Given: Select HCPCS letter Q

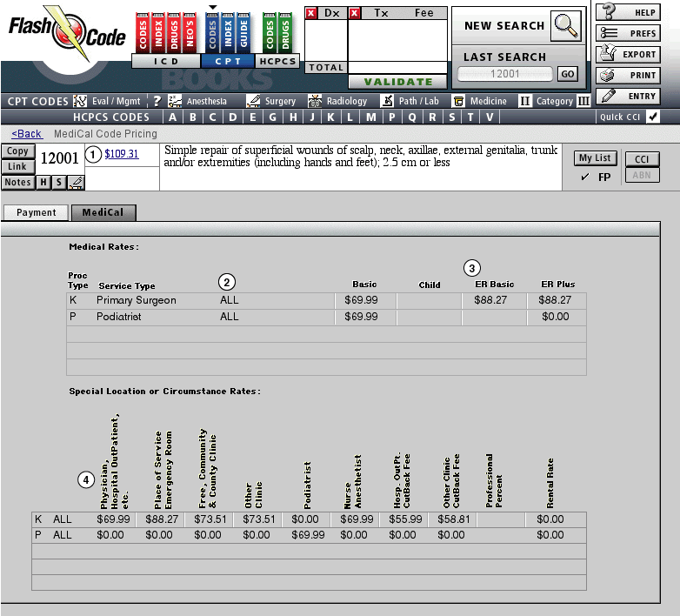Looking at the screenshot, I should point(412,117).
